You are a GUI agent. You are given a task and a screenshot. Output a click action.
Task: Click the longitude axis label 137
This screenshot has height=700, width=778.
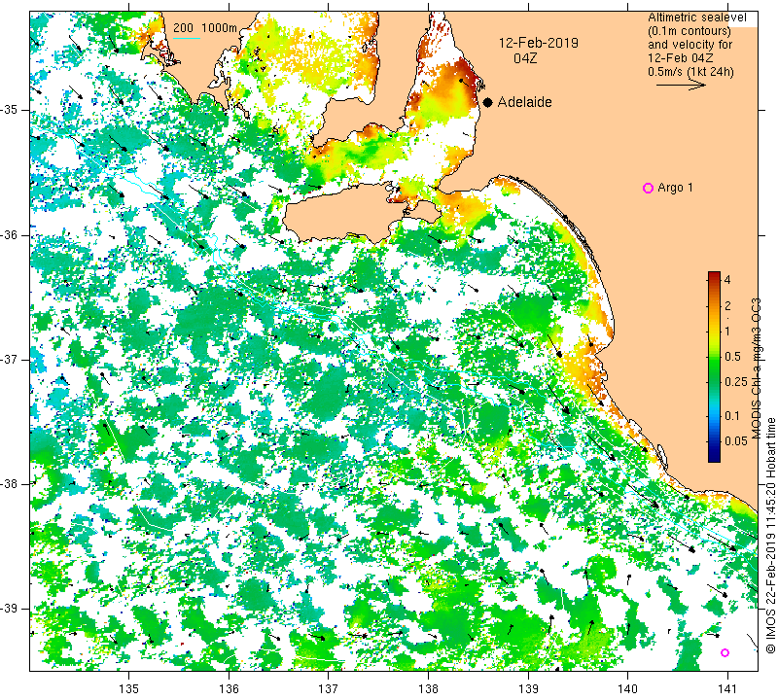click(x=328, y=688)
